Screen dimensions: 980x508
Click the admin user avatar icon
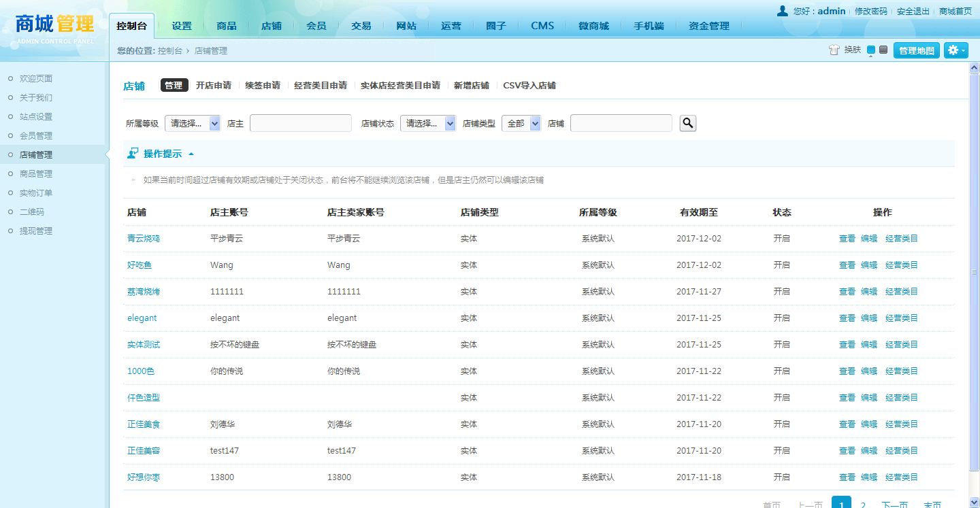pyautogui.click(x=783, y=11)
